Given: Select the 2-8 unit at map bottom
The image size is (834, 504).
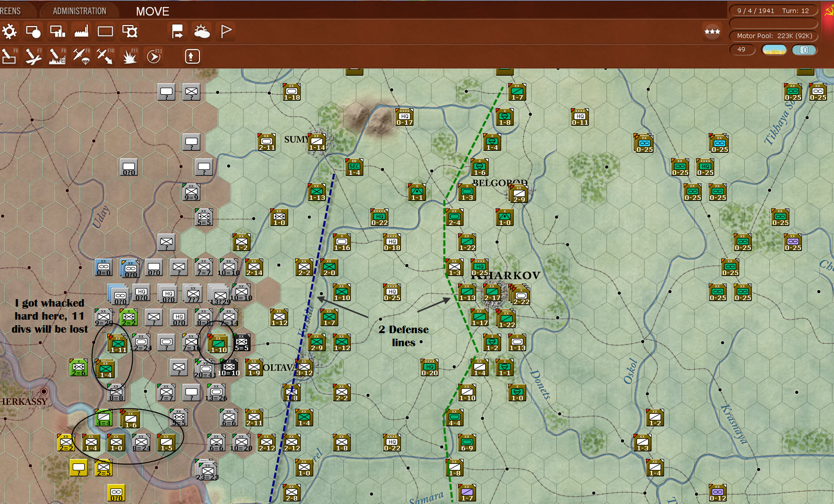Looking at the screenshot, I should point(292,493).
